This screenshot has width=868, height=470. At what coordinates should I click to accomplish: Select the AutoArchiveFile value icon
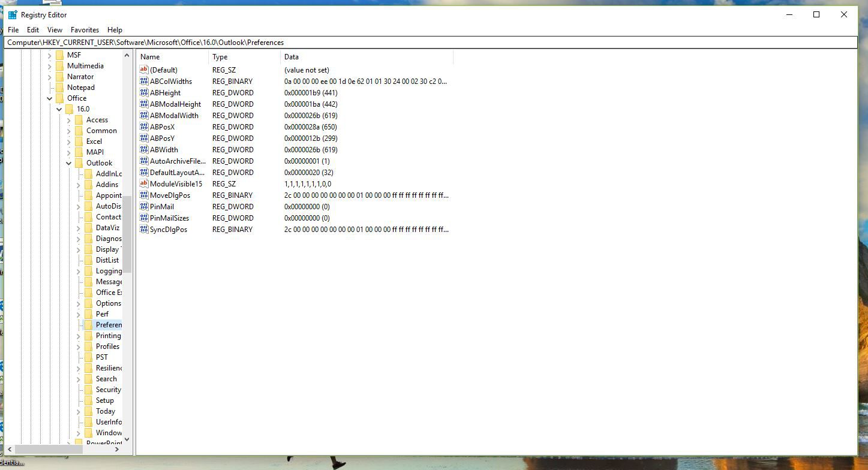[x=143, y=161]
